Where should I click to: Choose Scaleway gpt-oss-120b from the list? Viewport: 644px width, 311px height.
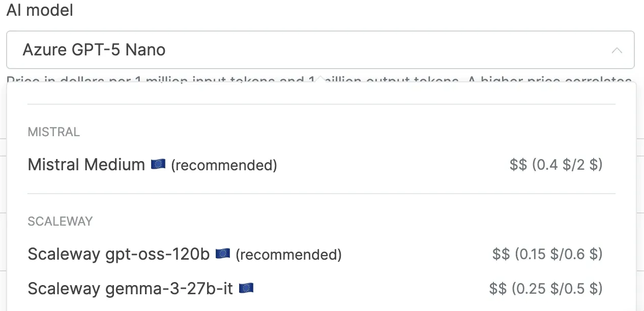(x=119, y=254)
